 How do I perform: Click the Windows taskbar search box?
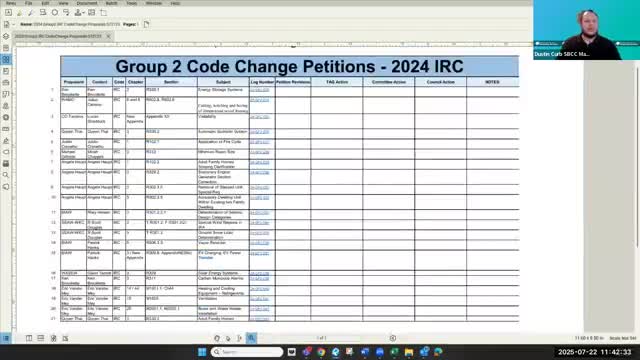click(247, 352)
